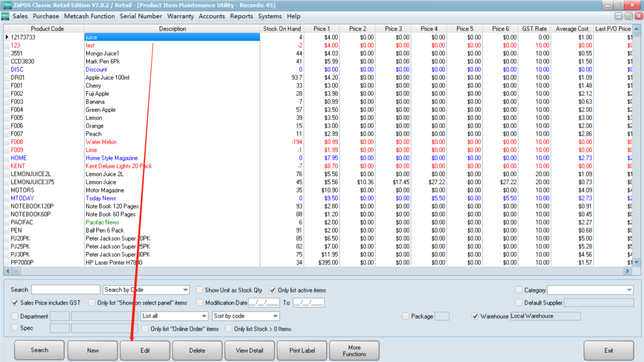The image size is (644, 362).
Task: Click into the Search text field
Action: coord(65,290)
